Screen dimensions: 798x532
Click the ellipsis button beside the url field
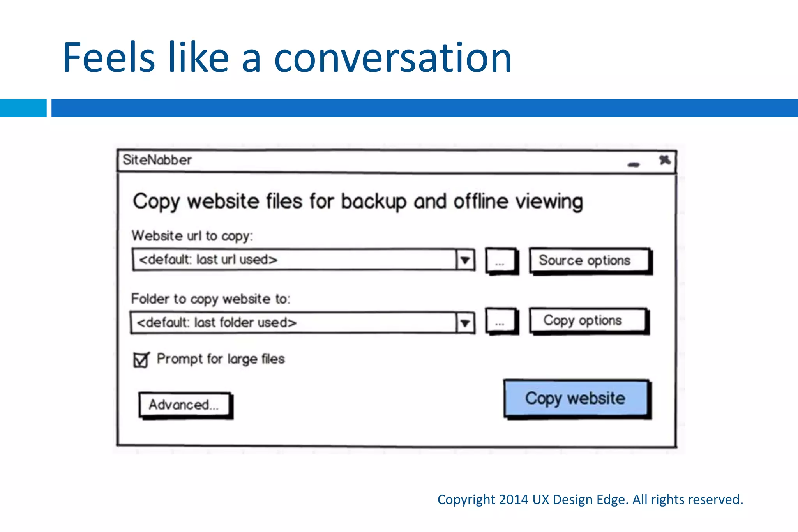[x=502, y=261]
